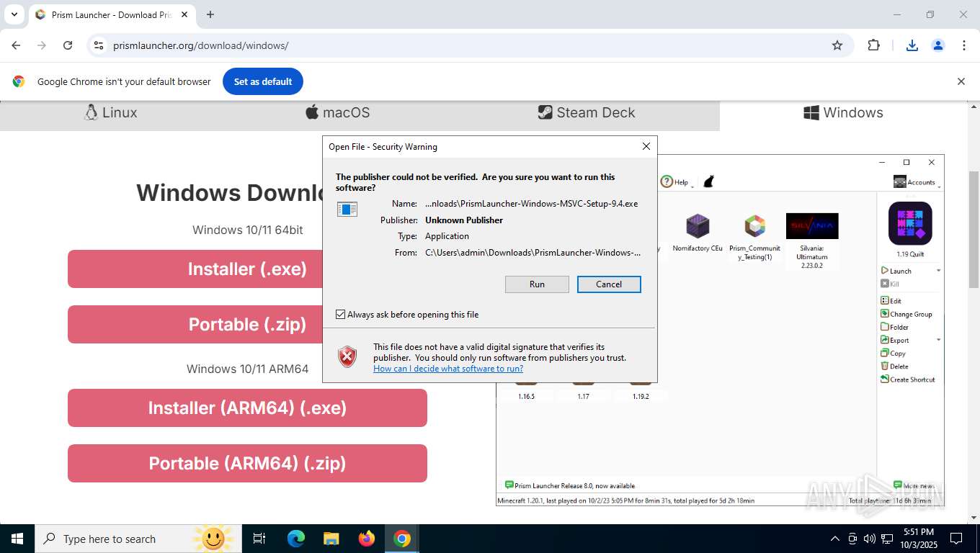Open Firefox from taskbar

(x=367, y=539)
